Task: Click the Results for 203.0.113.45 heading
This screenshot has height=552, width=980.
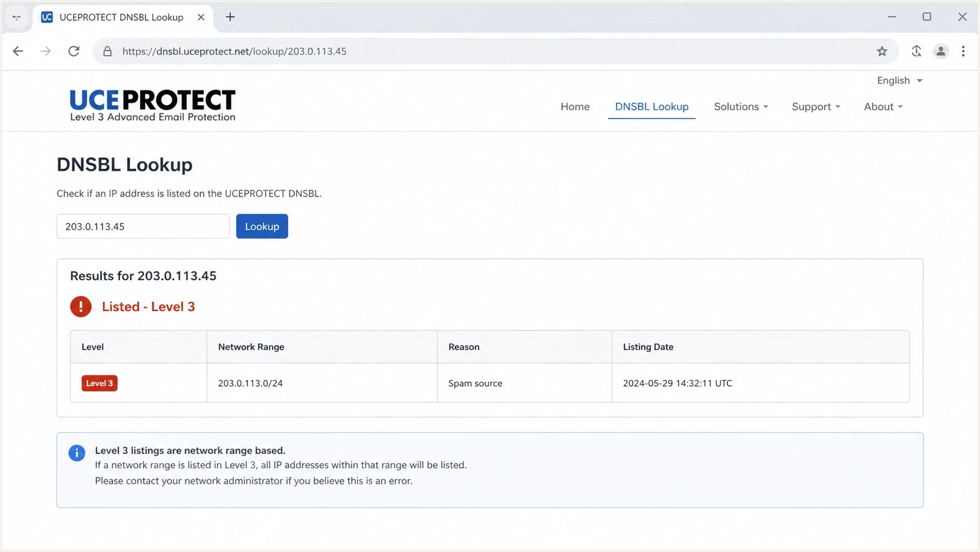Action: 143,276
